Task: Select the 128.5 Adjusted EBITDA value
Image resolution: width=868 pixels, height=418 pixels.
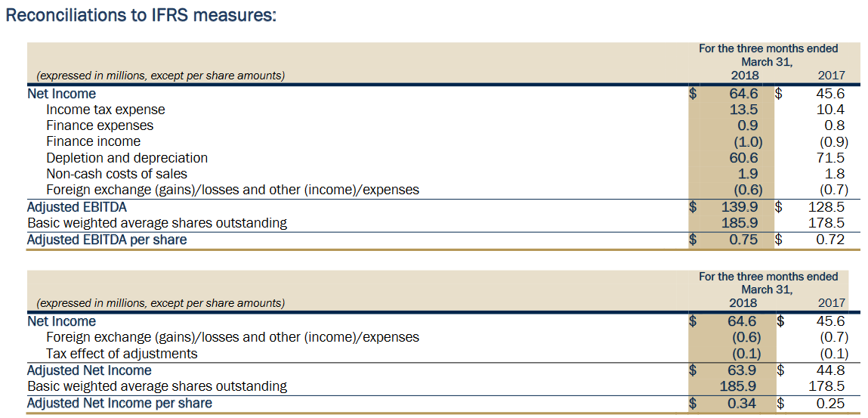Action: [x=830, y=207]
